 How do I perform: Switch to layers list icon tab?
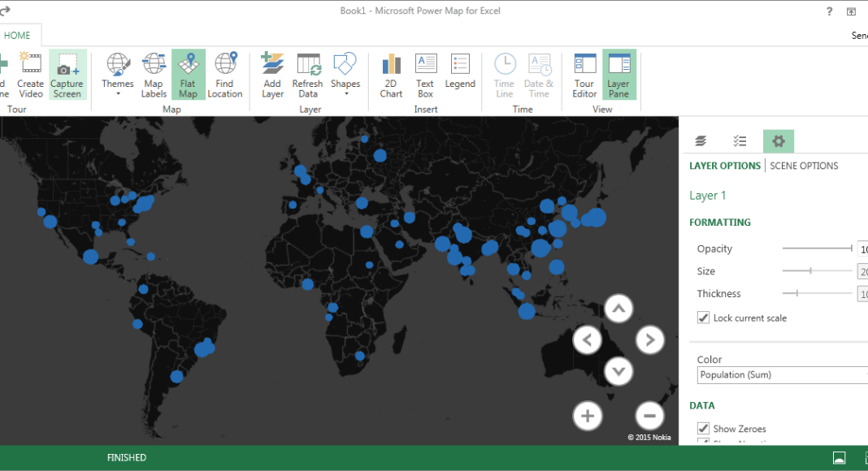click(x=701, y=141)
